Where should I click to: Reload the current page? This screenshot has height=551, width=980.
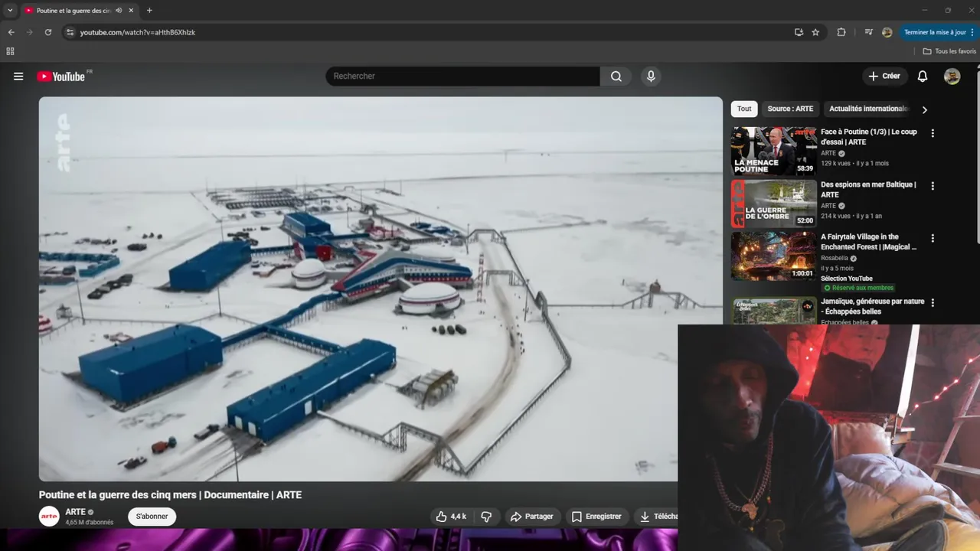click(x=48, y=32)
